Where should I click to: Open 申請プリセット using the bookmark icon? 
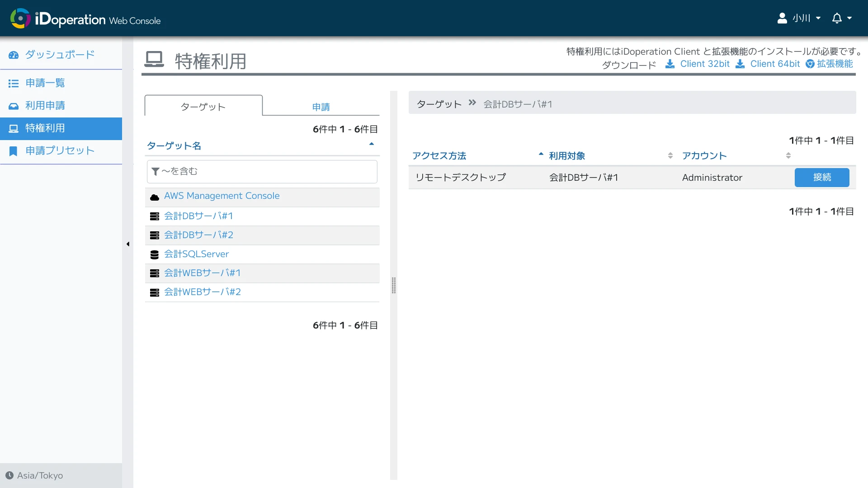click(14, 151)
